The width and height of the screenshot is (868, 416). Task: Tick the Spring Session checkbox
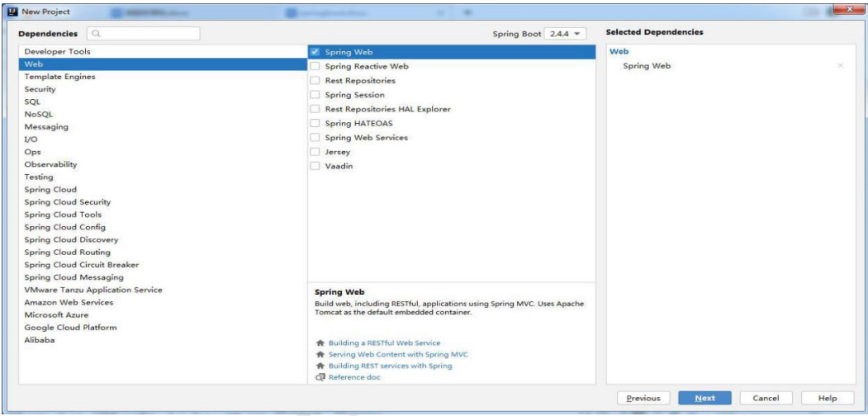315,95
